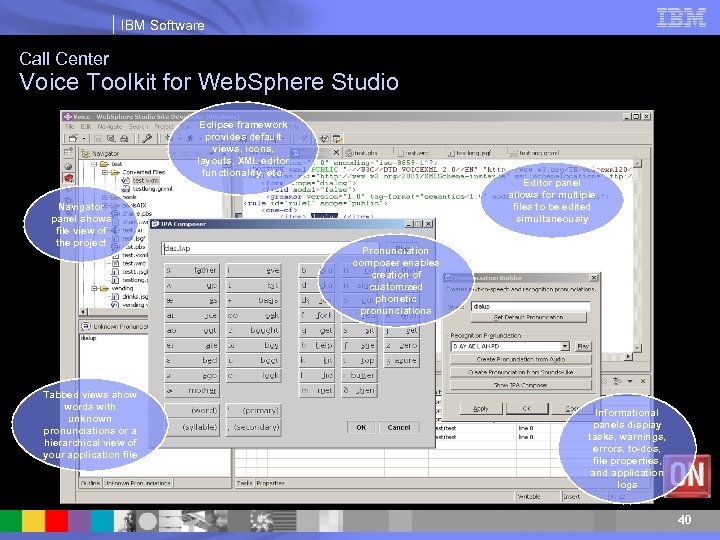Switch to the testlong.jsgf editor tab
Image resolution: width=720 pixels, height=540 pixels.
coord(475,153)
